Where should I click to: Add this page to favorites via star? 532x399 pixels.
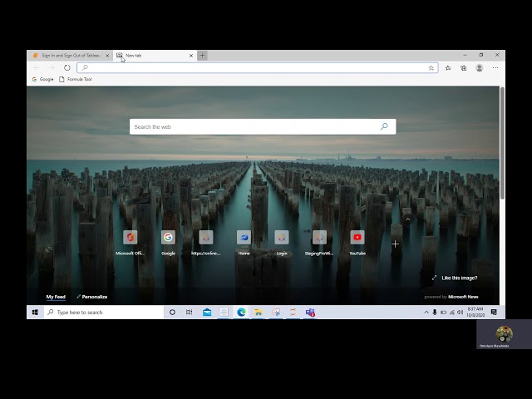click(431, 68)
